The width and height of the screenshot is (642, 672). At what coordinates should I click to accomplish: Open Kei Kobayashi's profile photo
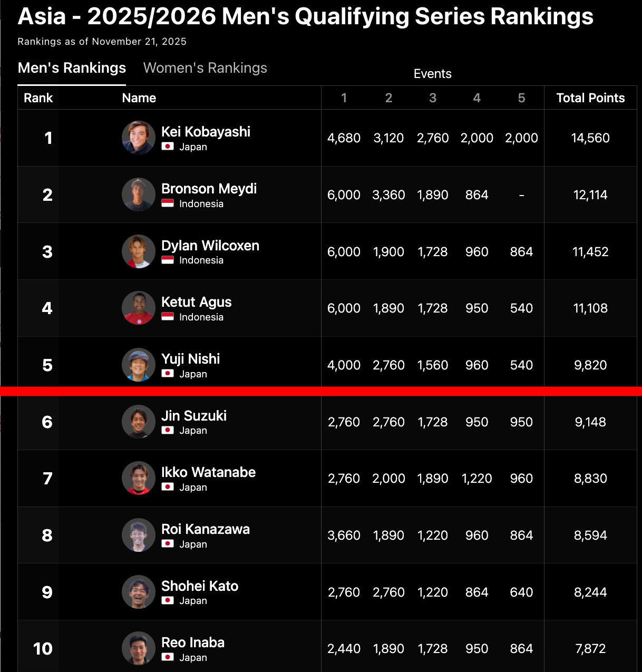[x=139, y=138]
